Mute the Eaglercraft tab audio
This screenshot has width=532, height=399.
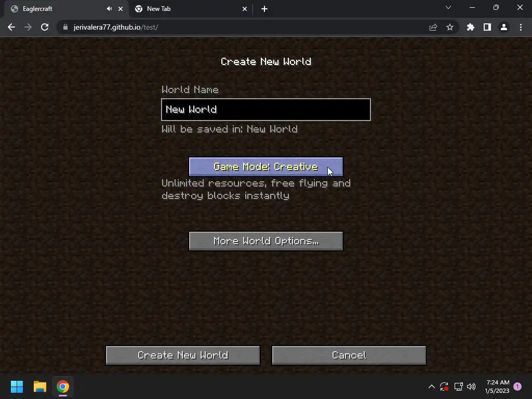click(x=109, y=9)
